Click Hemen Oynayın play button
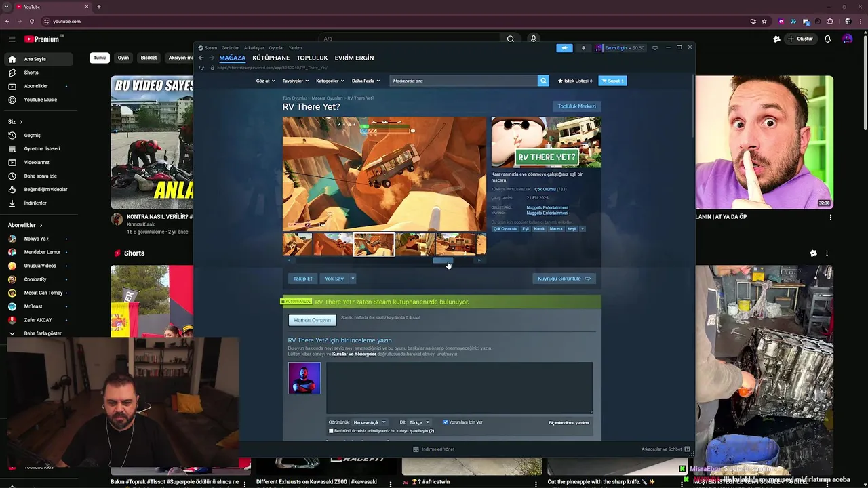 [x=312, y=320]
